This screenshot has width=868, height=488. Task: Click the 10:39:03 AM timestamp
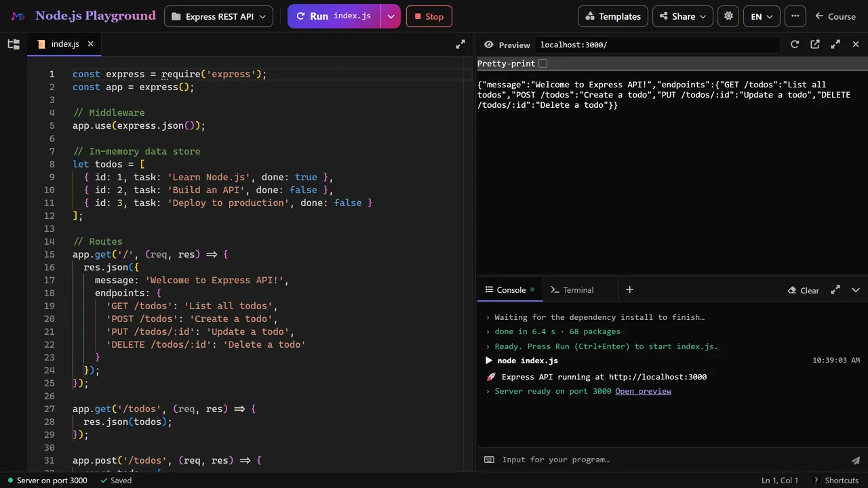836,361
